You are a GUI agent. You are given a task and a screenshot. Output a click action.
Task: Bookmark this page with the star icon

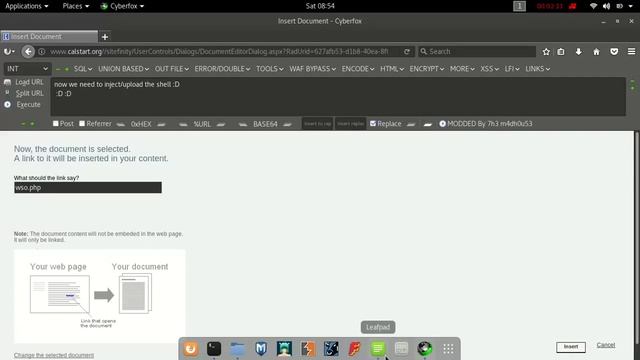point(546,51)
